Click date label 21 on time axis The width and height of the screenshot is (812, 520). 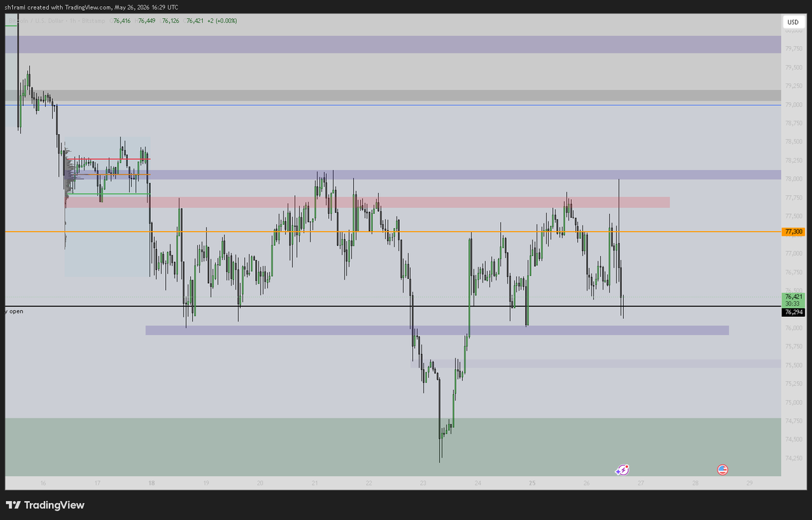(315, 483)
